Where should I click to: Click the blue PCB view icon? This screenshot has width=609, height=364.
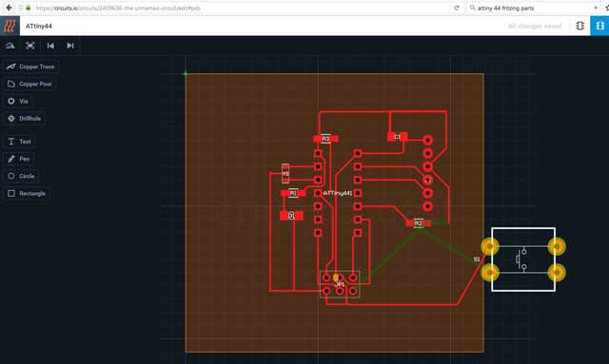point(599,26)
